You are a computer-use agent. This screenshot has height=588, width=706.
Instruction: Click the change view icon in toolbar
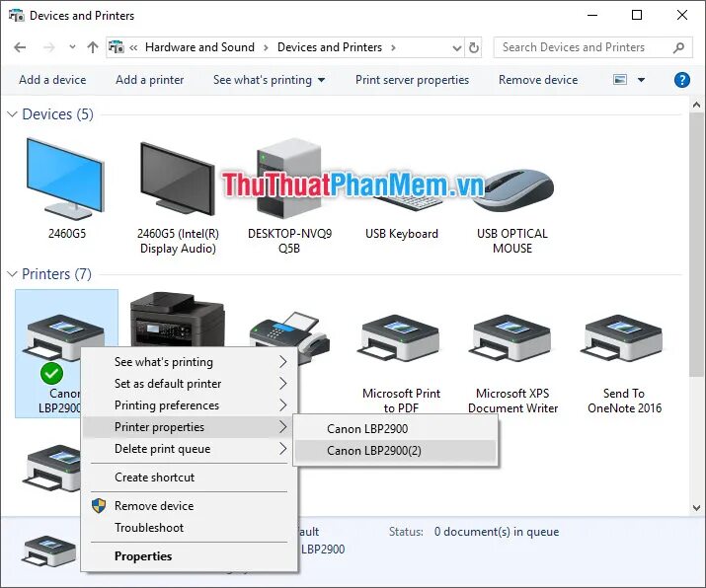point(620,80)
